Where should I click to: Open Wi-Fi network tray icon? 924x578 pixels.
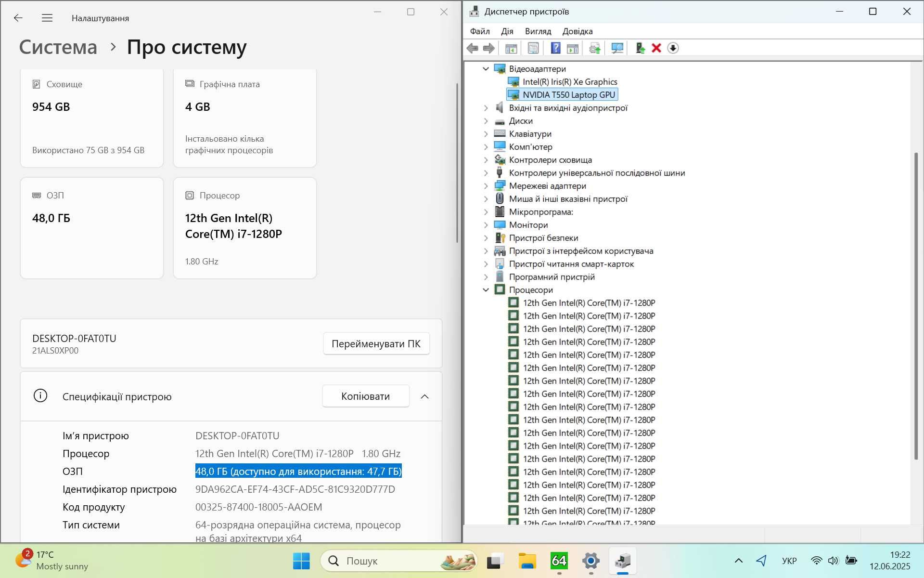(816, 560)
